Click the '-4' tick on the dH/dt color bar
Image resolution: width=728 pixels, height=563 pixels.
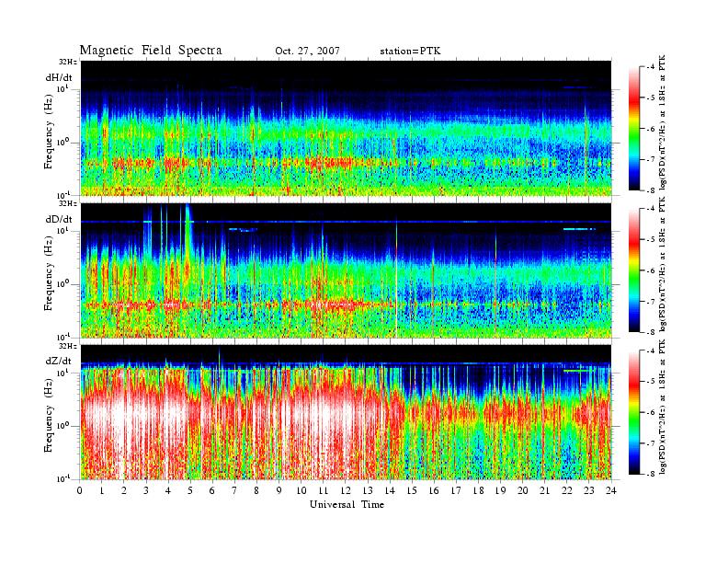[651, 67]
